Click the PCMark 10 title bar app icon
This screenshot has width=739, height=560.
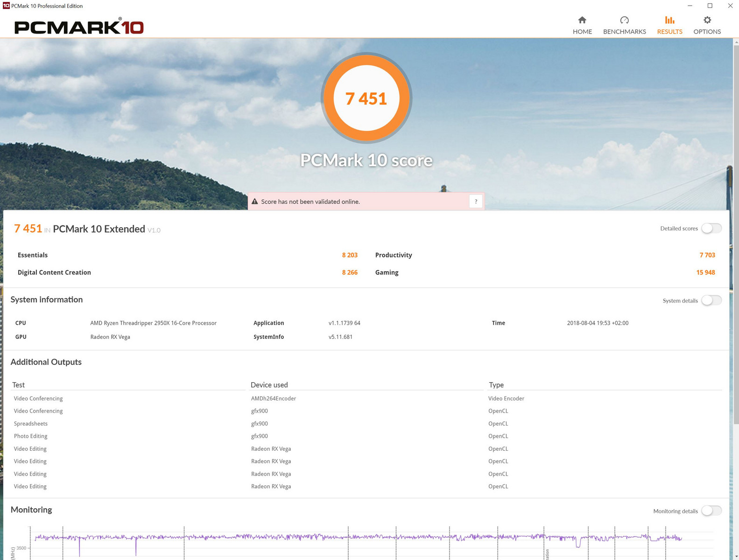tap(6, 6)
